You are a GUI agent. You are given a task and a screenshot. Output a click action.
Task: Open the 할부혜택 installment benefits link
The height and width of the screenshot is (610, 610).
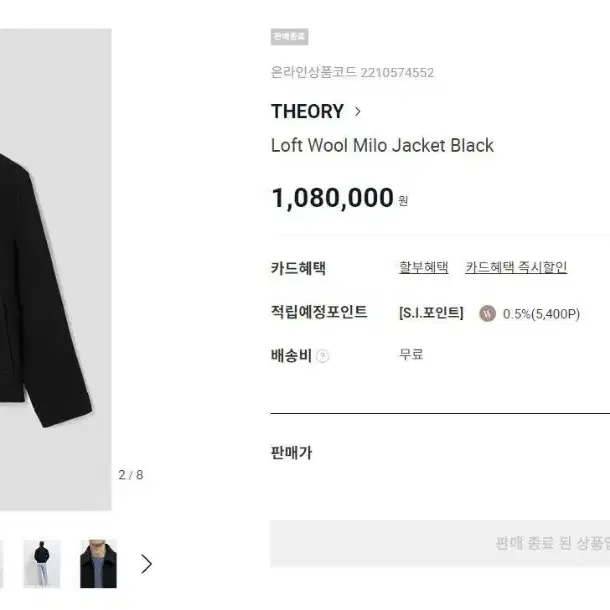pyautogui.click(x=424, y=267)
